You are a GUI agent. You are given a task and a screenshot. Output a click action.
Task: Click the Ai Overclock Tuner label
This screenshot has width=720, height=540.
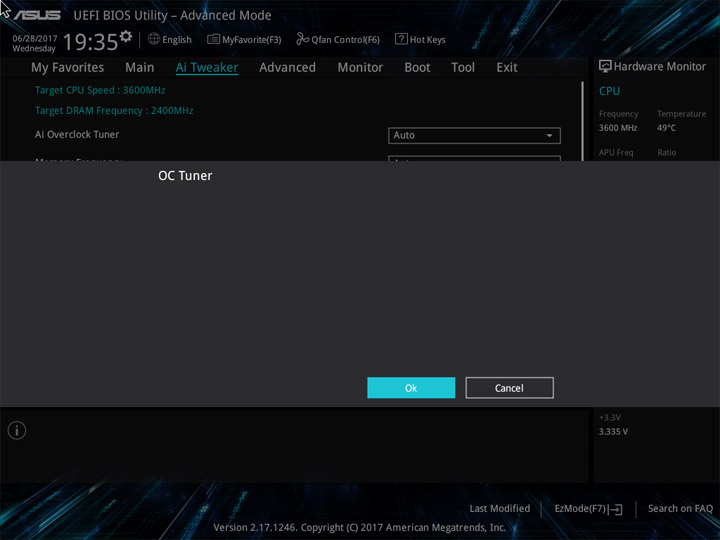(77, 135)
